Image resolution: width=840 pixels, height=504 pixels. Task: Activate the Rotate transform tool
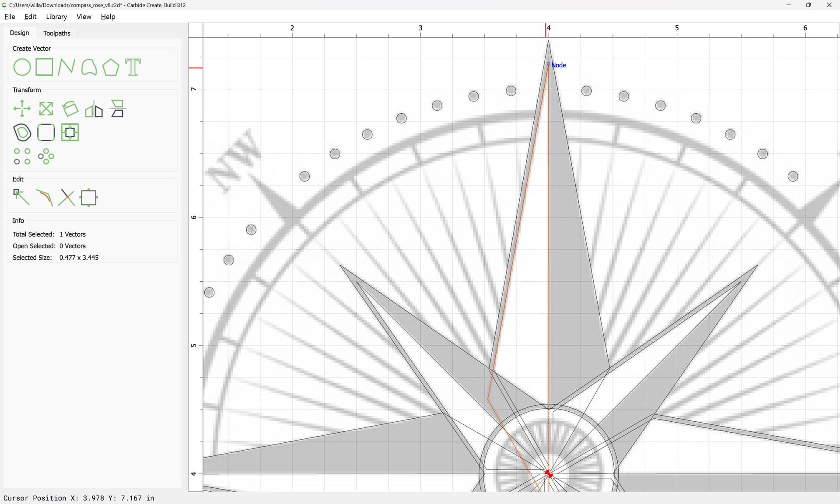pyautogui.click(x=70, y=108)
